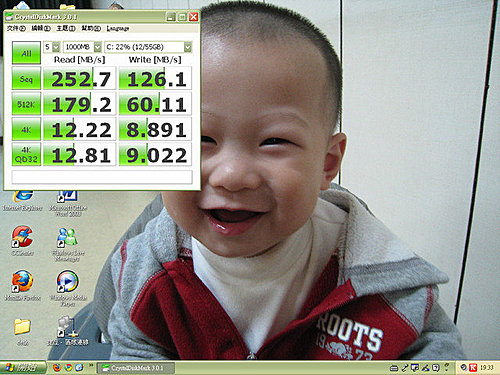This screenshot has height=375, width=500.
Task: Open the test count dropdown showing 5
Action: [x=52, y=47]
